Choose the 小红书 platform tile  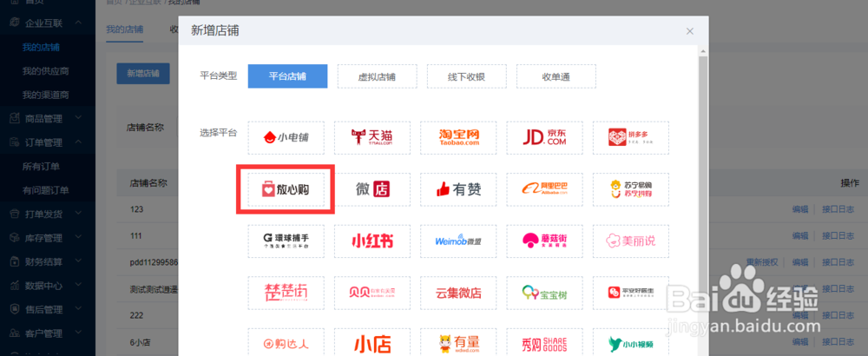point(372,241)
